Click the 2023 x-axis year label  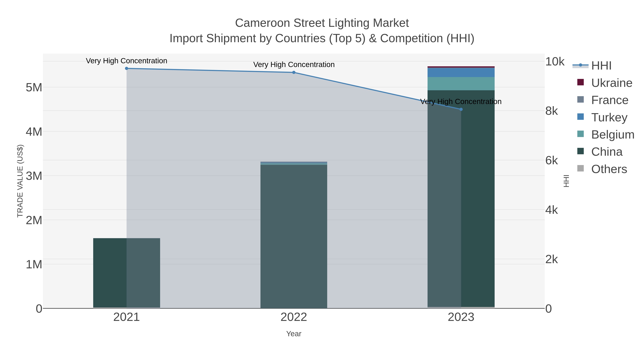(x=461, y=317)
